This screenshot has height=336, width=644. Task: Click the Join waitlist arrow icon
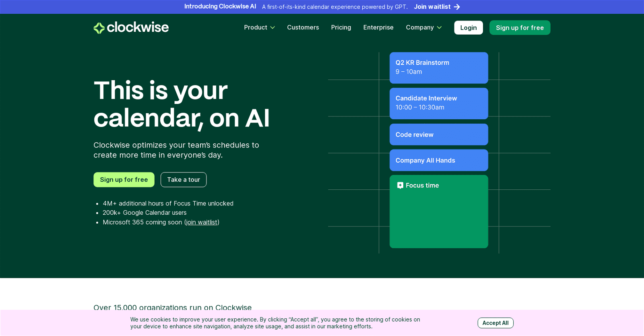pyautogui.click(x=457, y=7)
